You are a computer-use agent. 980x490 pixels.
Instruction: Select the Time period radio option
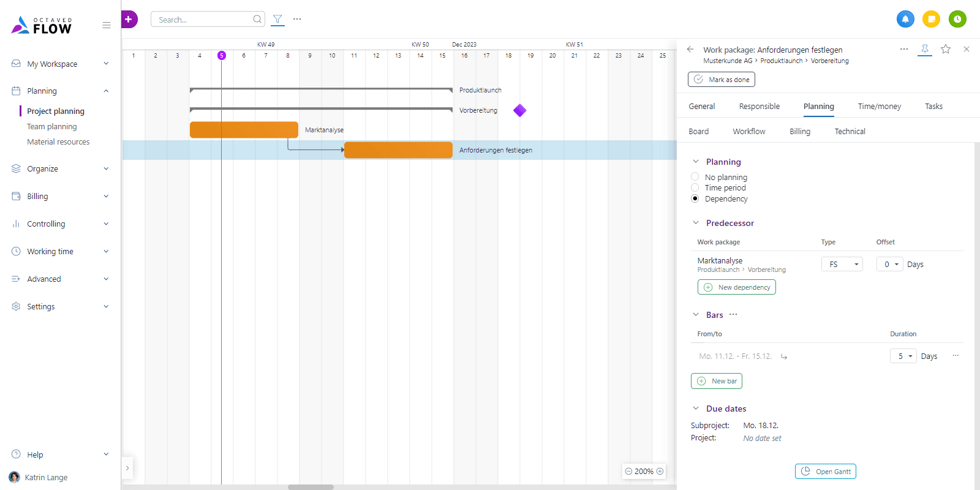pyautogui.click(x=695, y=187)
